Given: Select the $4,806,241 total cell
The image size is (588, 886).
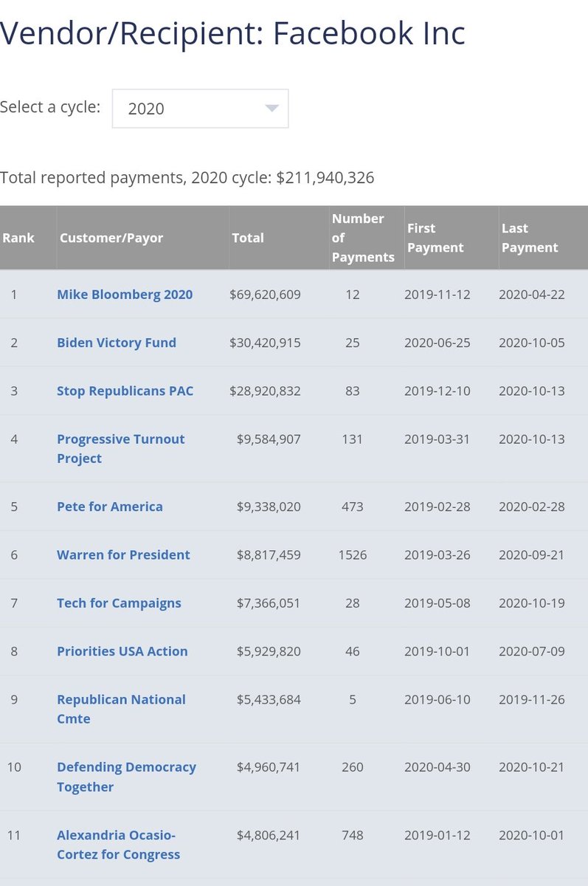Looking at the screenshot, I should (269, 835).
